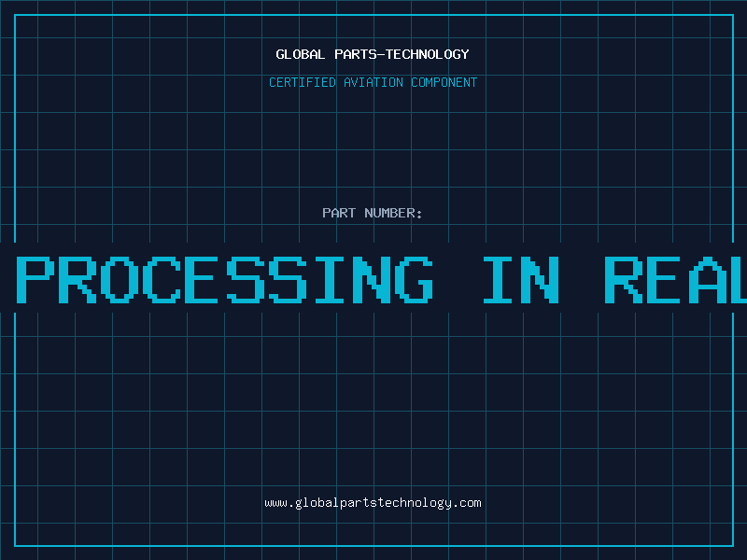This screenshot has width=747, height=560.
Task: Select the PARTS-TECHNOLOGY header text
Action: (x=402, y=54)
